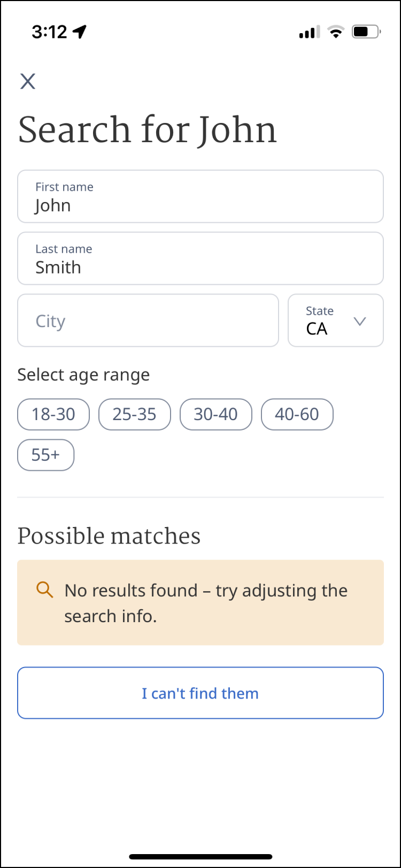This screenshot has height=868, width=401.
Task: Focus the empty City input field
Action: click(148, 321)
